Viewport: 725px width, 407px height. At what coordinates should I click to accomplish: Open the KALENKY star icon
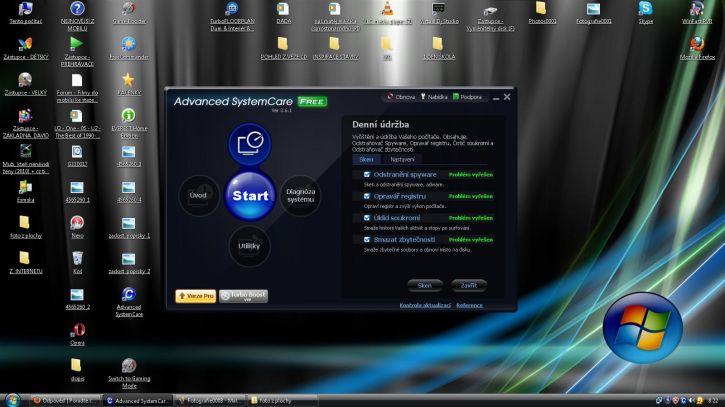coord(129,84)
